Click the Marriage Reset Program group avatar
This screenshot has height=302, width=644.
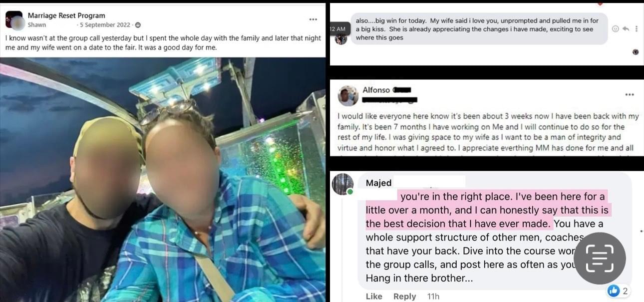click(14, 20)
